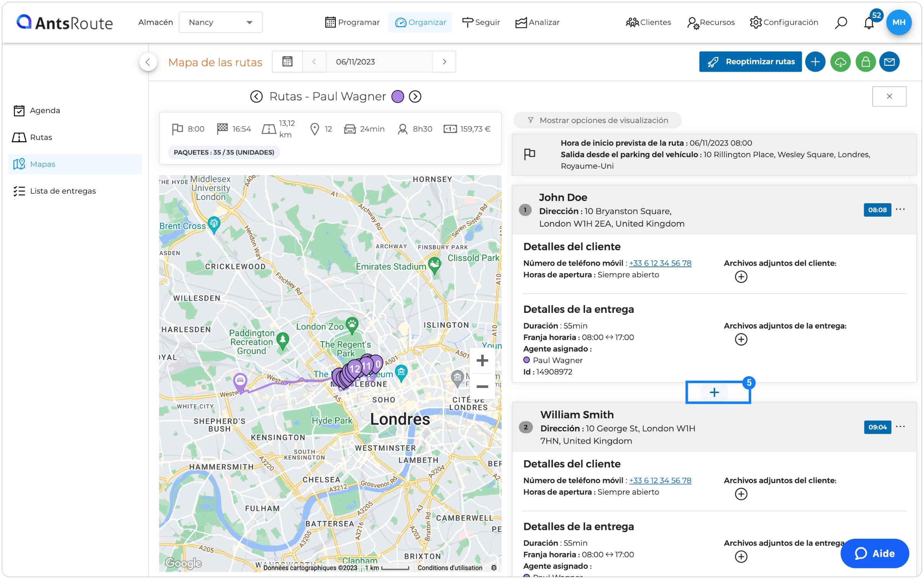Select Rutas in sidebar
The image size is (924, 579).
click(75, 137)
